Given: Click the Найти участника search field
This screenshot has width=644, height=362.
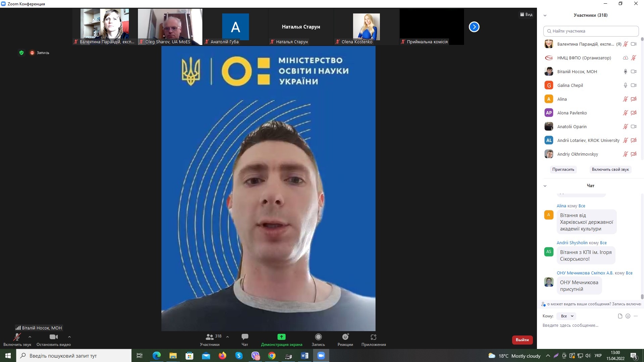Looking at the screenshot, I should tap(591, 31).
